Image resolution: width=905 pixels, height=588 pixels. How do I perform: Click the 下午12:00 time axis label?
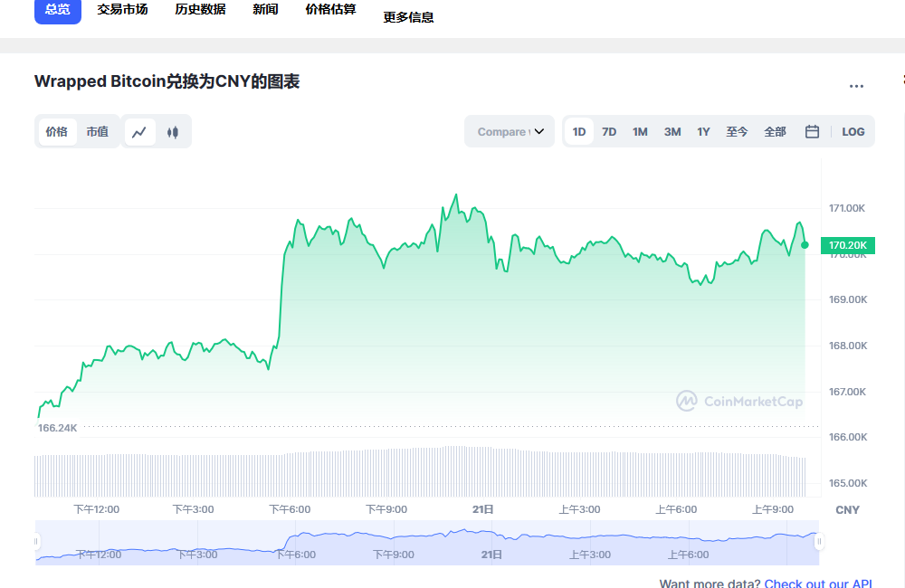pos(97,509)
